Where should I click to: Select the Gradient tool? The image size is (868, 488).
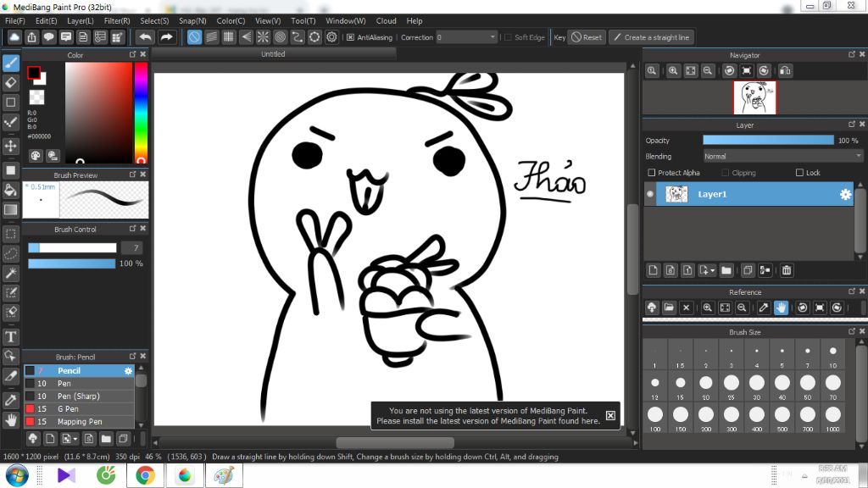[11, 210]
